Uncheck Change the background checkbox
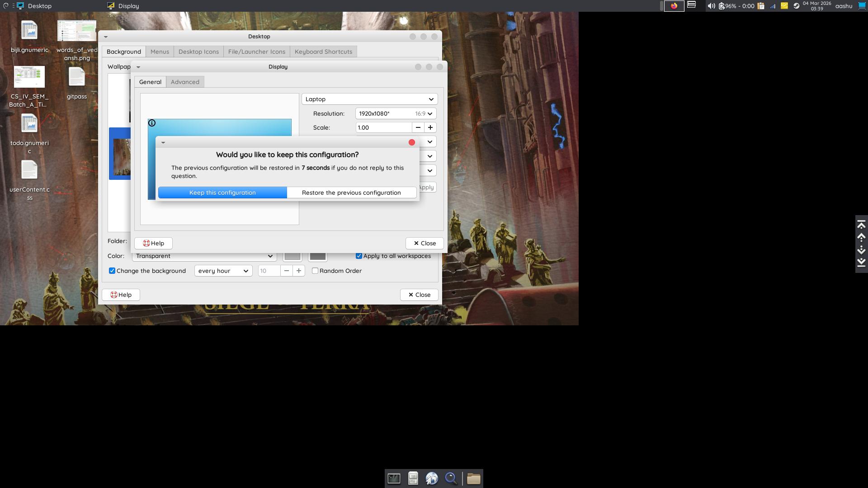Viewport: 868px width, 488px height. click(112, 271)
